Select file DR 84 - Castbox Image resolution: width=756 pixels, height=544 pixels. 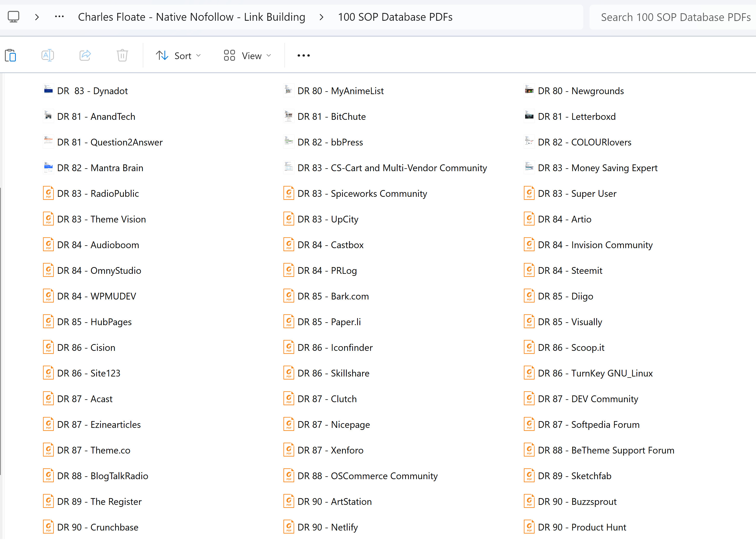(324, 245)
